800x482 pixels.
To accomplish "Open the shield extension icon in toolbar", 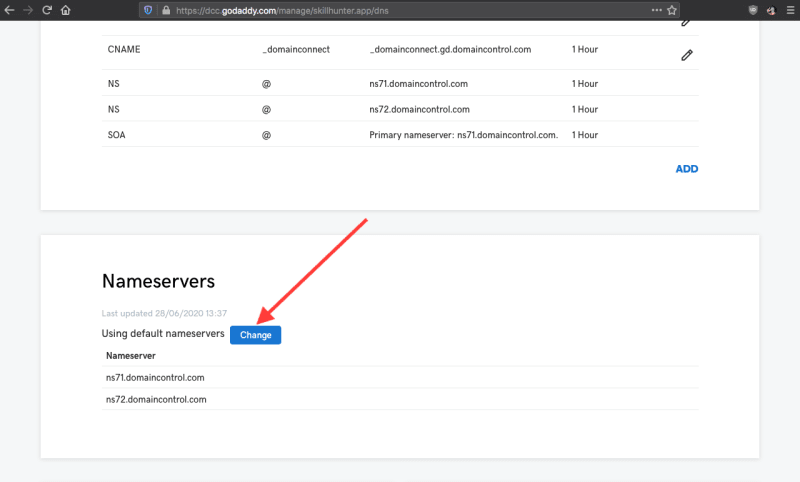I will tap(753, 10).
